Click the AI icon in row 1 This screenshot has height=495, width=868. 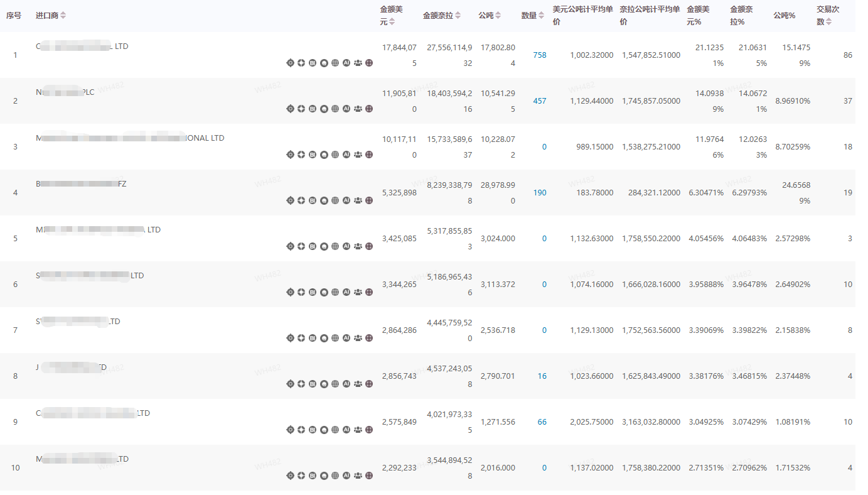click(x=346, y=63)
